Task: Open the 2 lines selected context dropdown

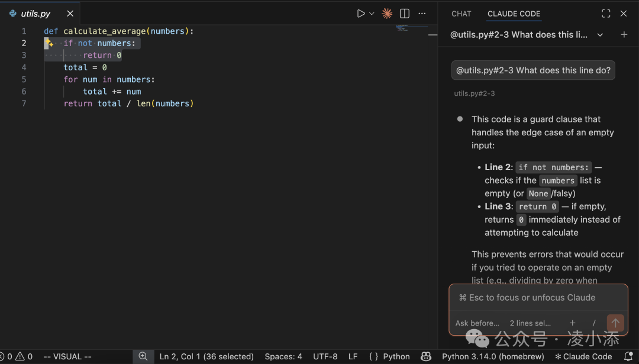Action: 530,323
